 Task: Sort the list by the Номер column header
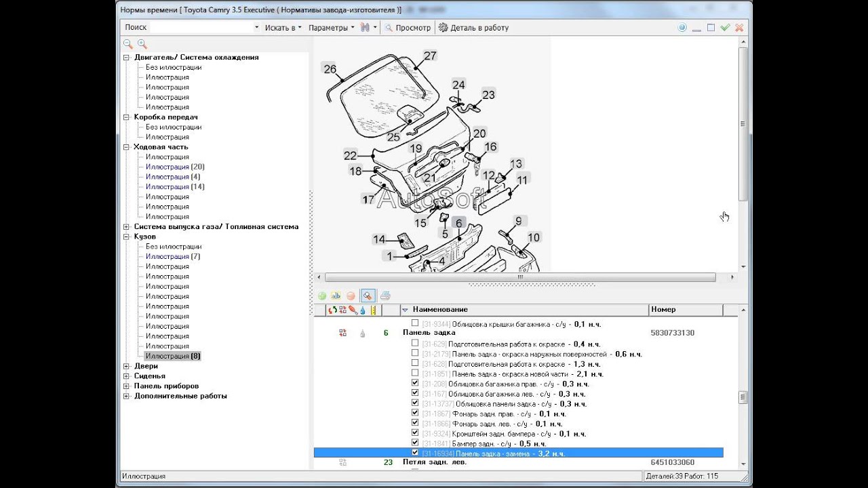click(x=686, y=310)
